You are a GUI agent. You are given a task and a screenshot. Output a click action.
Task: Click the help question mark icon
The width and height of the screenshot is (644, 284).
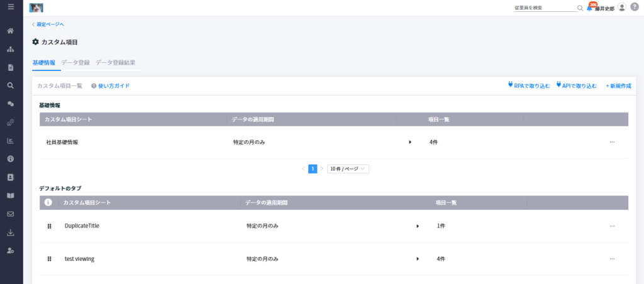pyautogui.click(x=635, y=8)
